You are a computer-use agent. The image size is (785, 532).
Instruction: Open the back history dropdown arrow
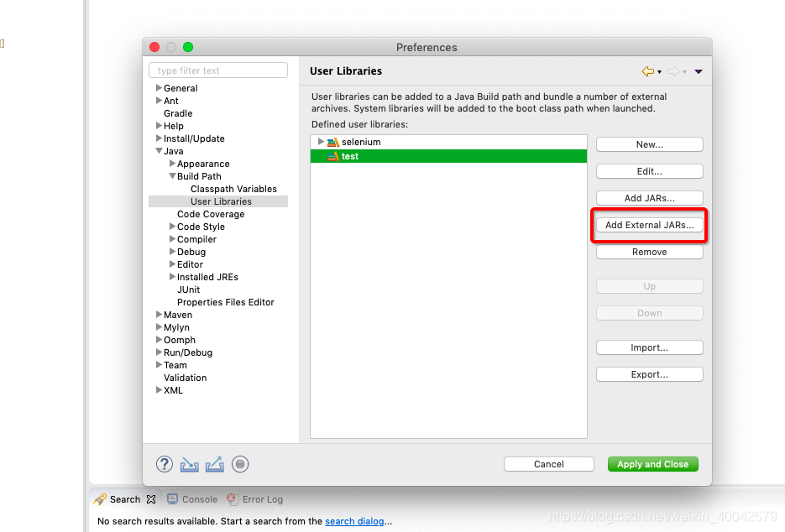[659, 72]
